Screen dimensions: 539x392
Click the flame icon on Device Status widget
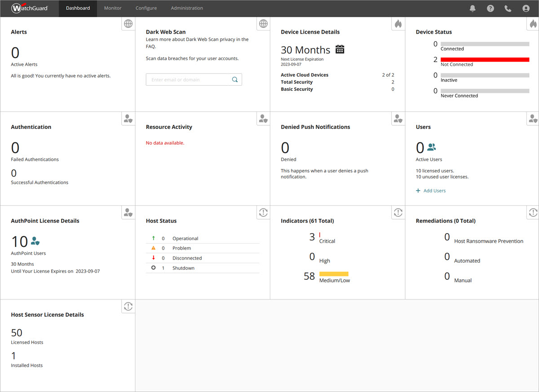pos(533,24)
